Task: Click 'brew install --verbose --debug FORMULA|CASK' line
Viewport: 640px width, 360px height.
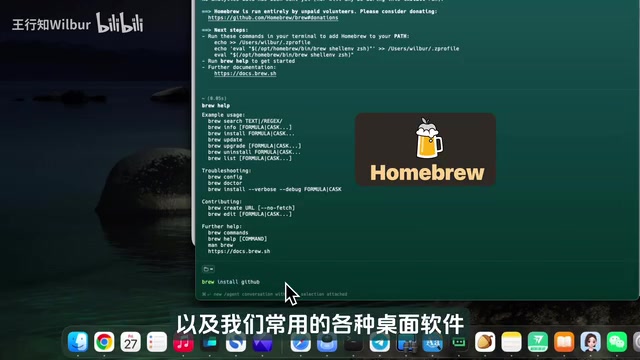Action: coord(275,189)
